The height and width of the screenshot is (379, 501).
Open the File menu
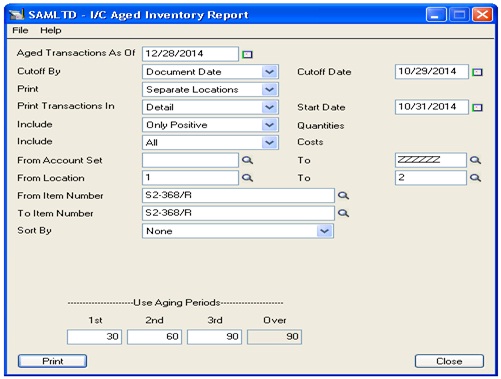tap(20, 30)
